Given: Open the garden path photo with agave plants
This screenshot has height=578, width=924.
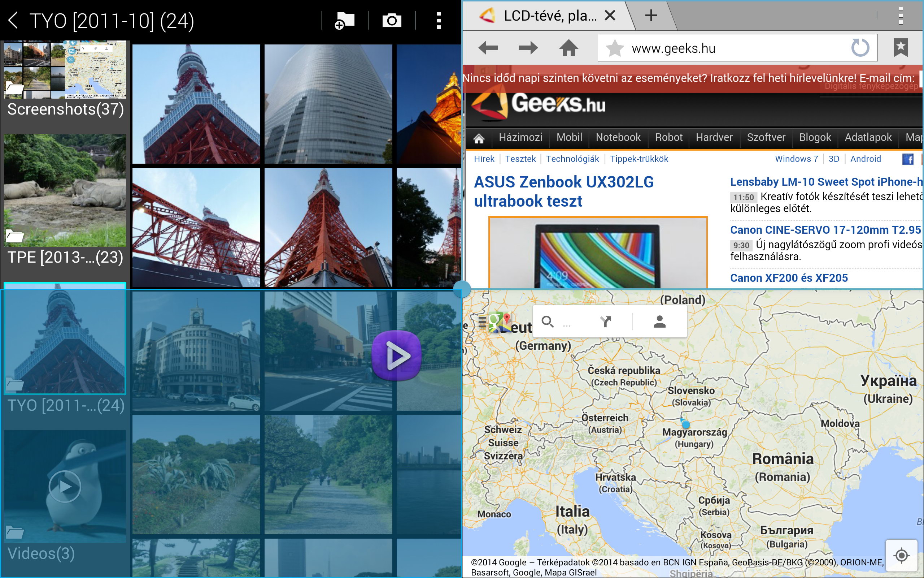Looking at the screenshot, I should coord(196,474).
